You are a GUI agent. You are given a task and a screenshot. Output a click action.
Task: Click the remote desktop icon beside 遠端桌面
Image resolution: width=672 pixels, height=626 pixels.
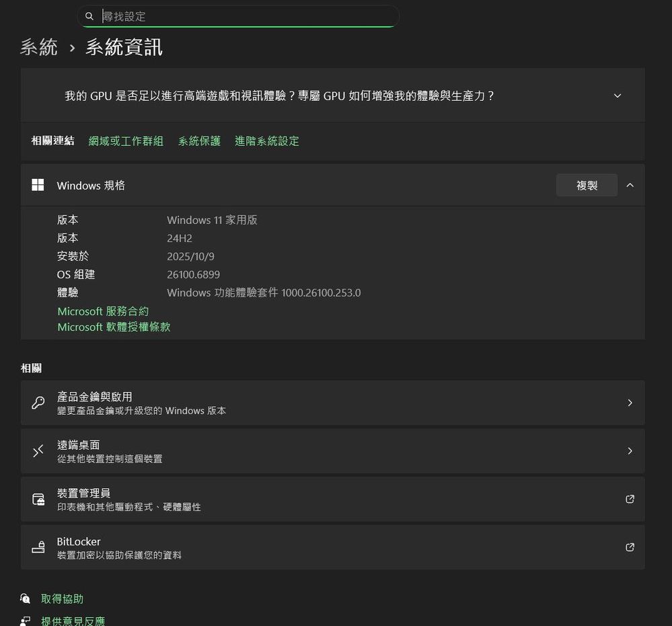38,451
